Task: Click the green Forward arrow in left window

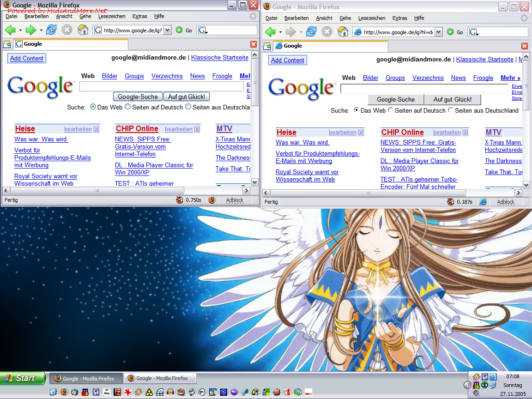Action: click(31, 30)
